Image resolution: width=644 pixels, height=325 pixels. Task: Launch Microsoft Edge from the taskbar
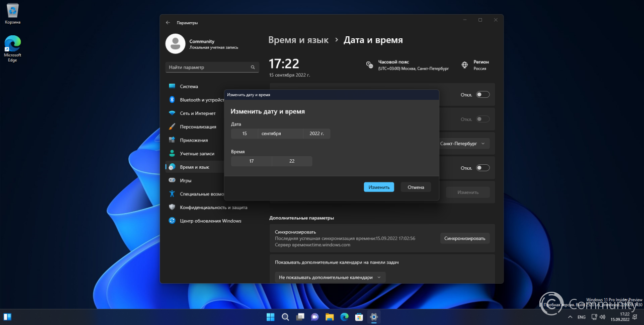(x=344, y=317)
